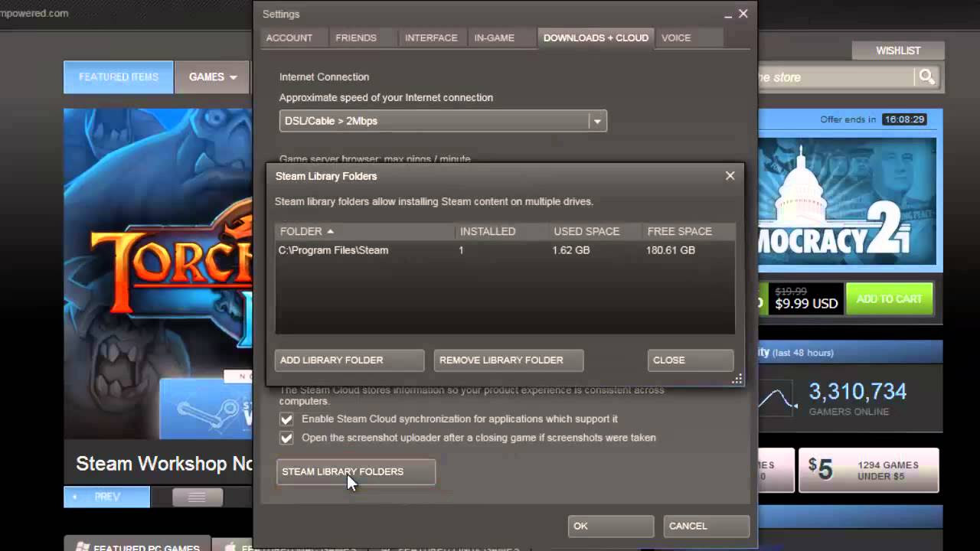Switch to the VOICE tab
This screenshot has width=980, height=551.
click(676, 37)
